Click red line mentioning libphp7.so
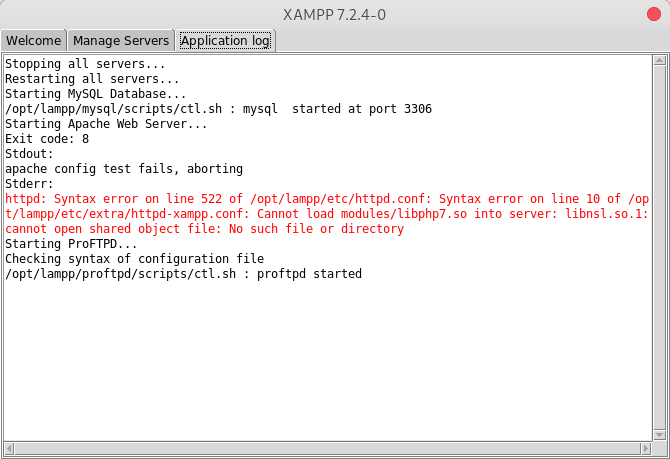This screenshot has width=670, height=459. point(327,214)
